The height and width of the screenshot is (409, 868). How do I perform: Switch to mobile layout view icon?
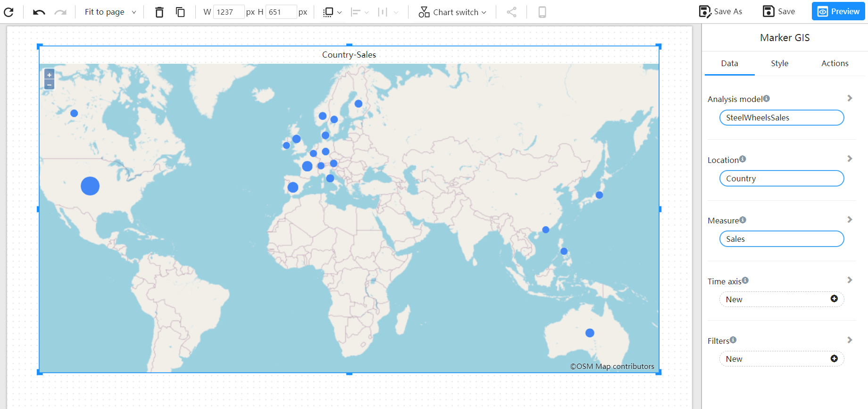(x=542, y=12)
